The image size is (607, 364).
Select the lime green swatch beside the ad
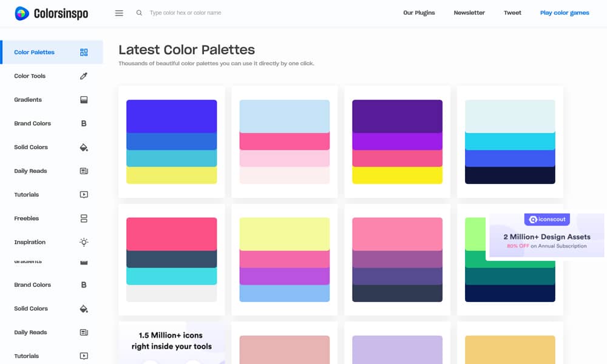tap(475, 234)
